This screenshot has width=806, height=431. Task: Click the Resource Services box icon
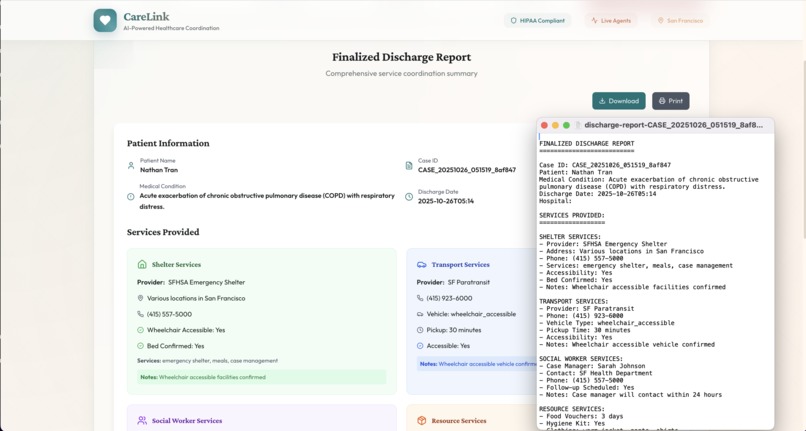(422, 420)
